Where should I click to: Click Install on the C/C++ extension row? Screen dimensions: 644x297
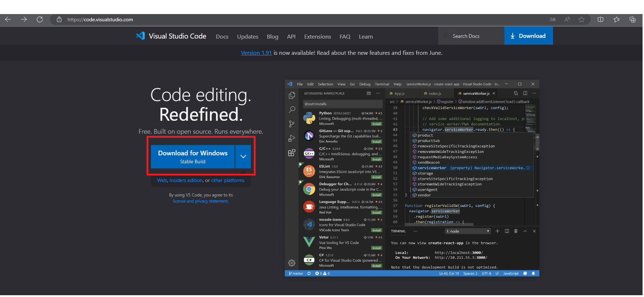point(377,159)
